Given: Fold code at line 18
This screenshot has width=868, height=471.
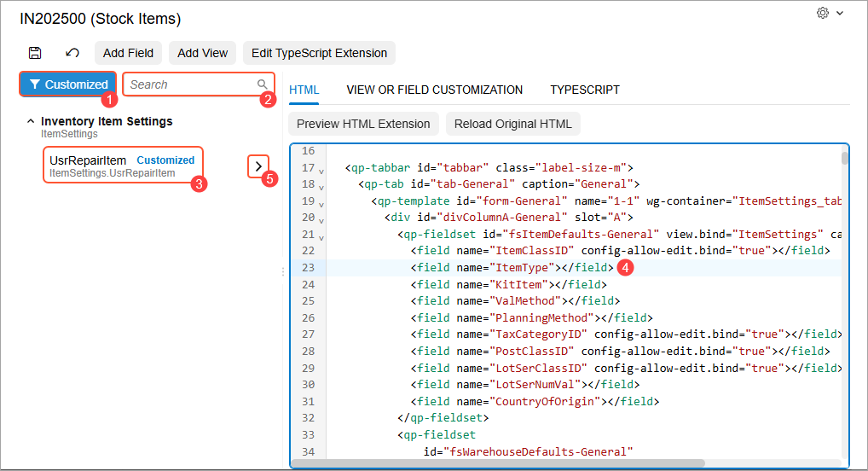Looking at the screenshot, I should coord(321,188).
